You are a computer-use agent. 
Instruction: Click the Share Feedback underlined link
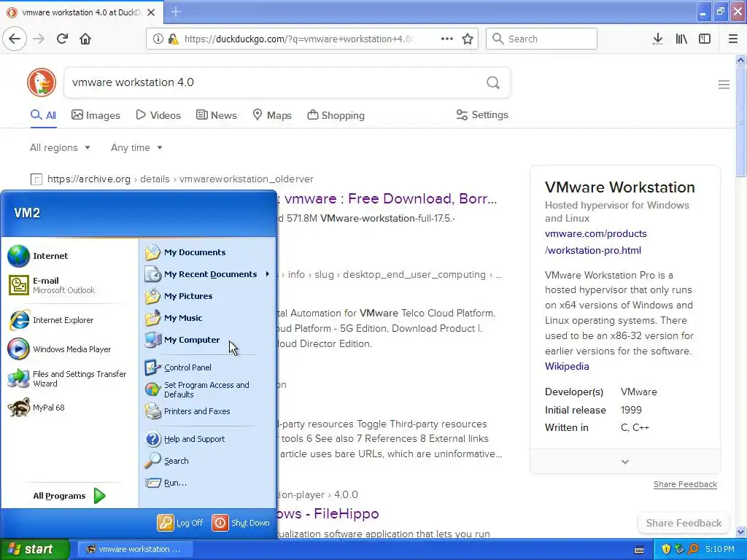click(685, 484)
